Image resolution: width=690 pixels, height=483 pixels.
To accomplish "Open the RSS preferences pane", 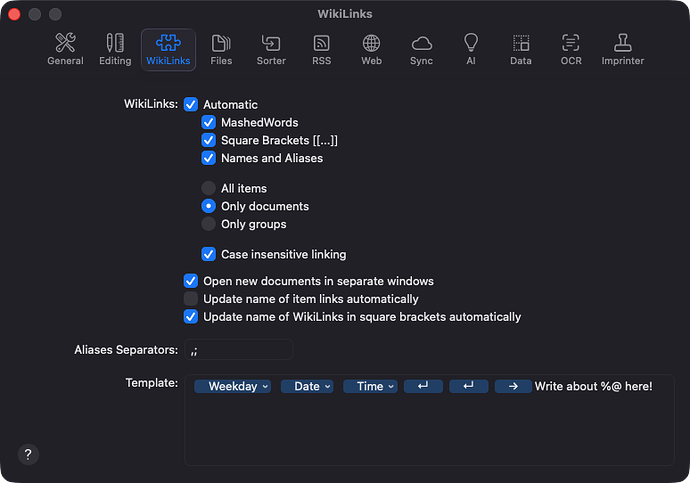I will coord(321,49).
